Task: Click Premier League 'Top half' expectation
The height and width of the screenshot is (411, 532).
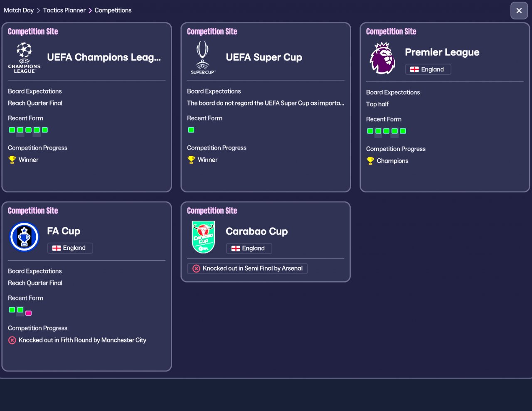Action: point(377,104)
